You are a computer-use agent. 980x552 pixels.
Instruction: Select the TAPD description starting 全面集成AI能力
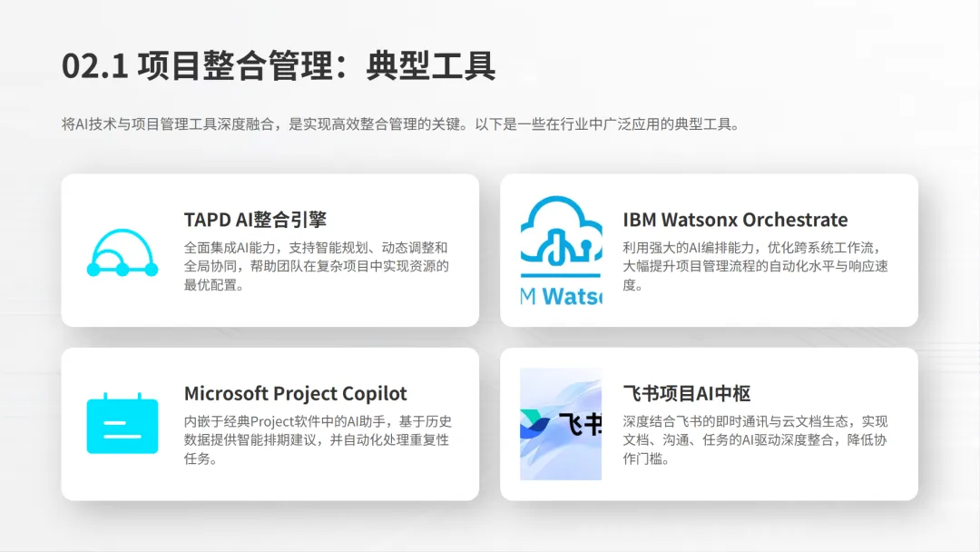(317, 266)
